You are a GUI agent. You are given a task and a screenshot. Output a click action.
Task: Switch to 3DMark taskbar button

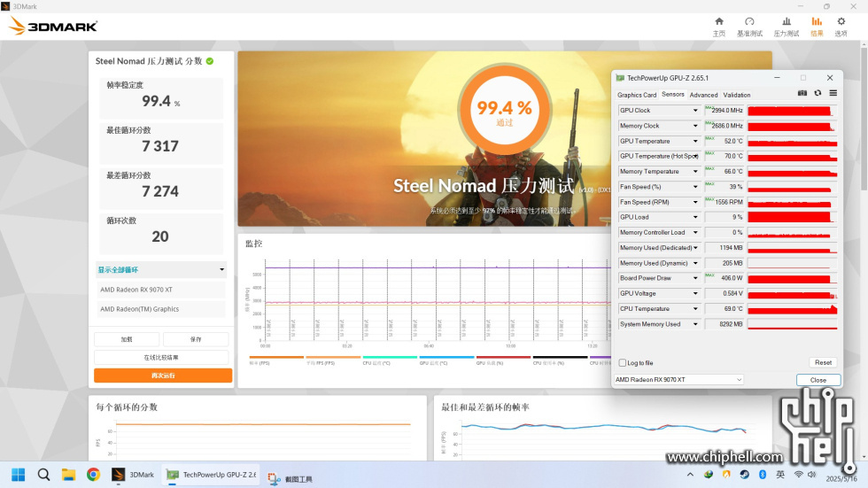click(x=134, y=475)
